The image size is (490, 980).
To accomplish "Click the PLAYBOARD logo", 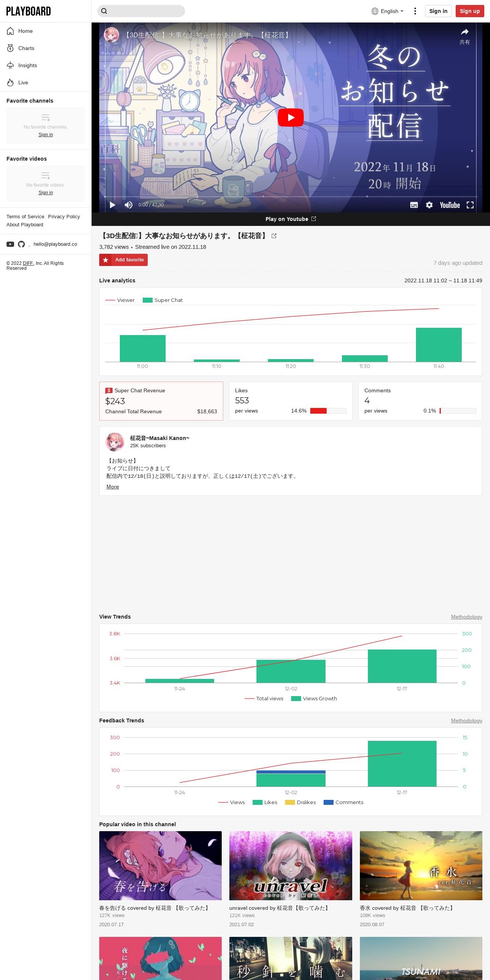I will (x=29, y=11).
